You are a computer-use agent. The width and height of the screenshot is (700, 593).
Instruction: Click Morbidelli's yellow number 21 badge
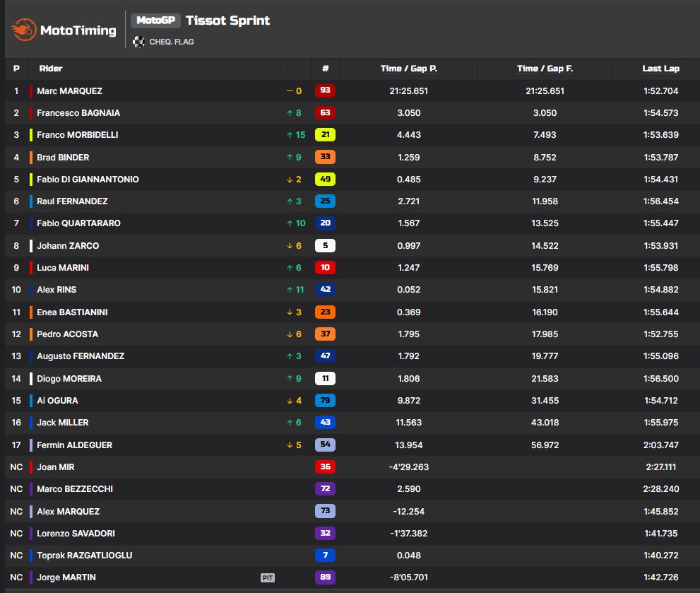coord(325,135)
